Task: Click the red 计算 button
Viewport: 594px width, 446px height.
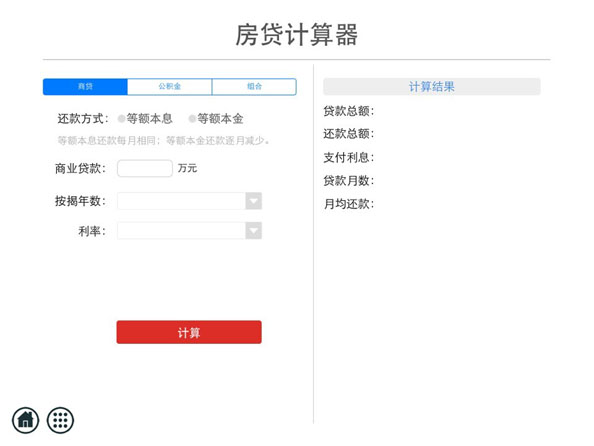Action: (x=189, y=332)
